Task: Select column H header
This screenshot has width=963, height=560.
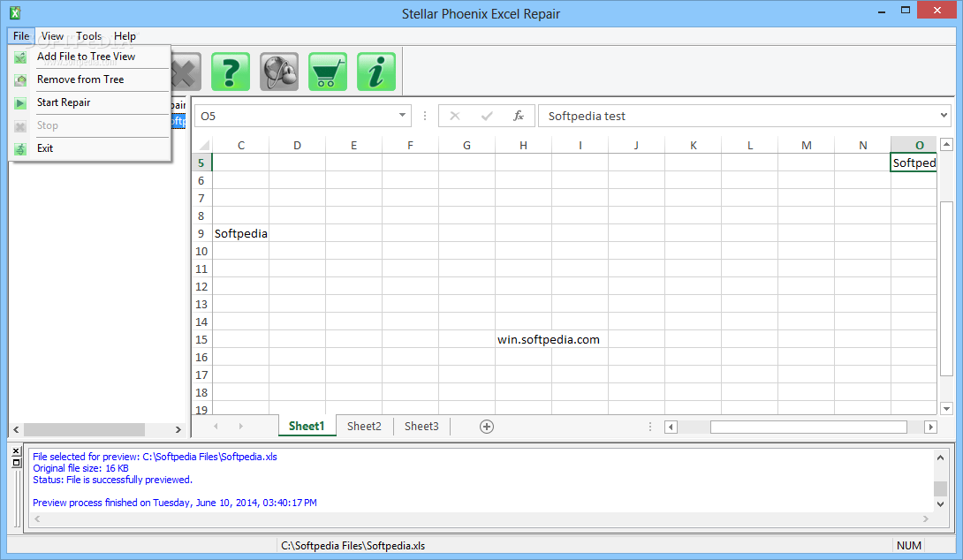Action: [523, 146]
